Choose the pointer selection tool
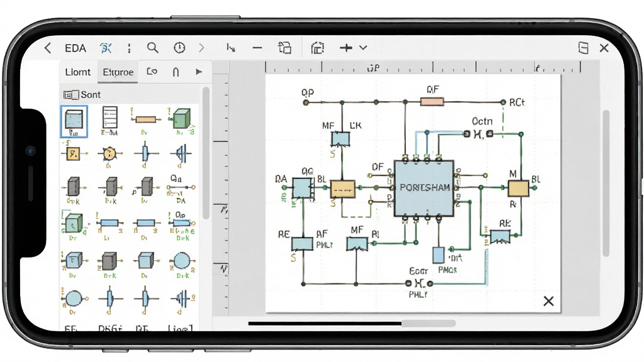The height and width of the screenshot is (362, 644). (x=231, y=48)
